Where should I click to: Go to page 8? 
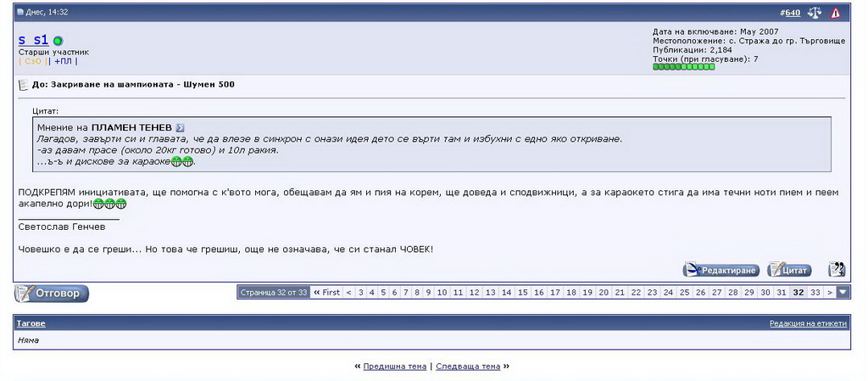point(417,293)
